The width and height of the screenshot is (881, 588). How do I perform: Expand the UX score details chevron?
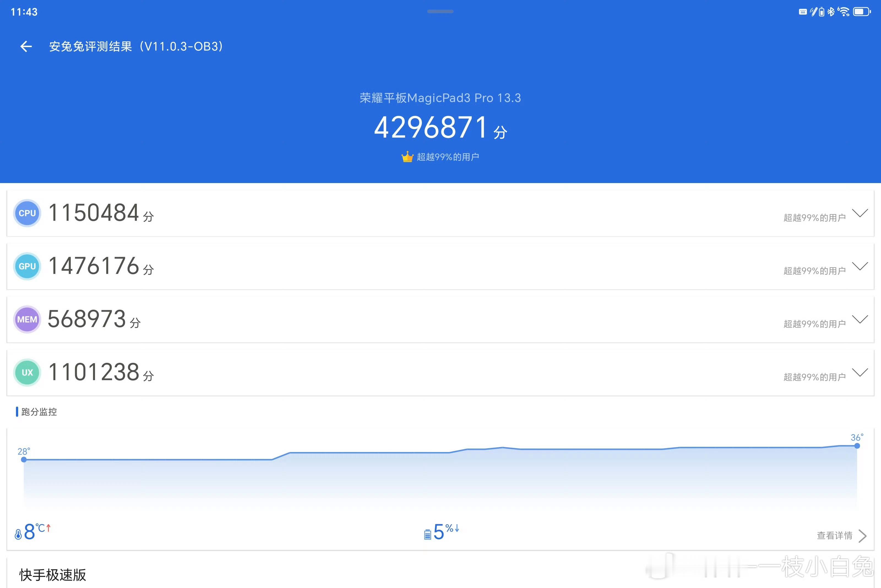click(860, 372)
